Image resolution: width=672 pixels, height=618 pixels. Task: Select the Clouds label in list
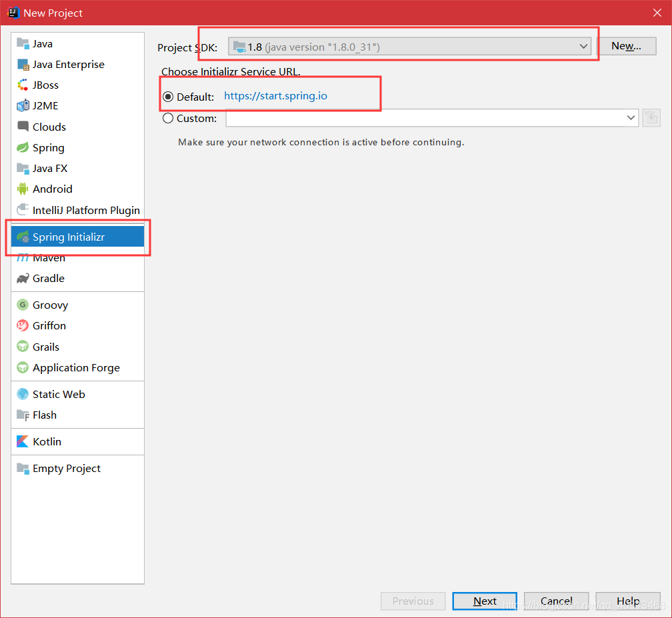[x=49, y=127]
